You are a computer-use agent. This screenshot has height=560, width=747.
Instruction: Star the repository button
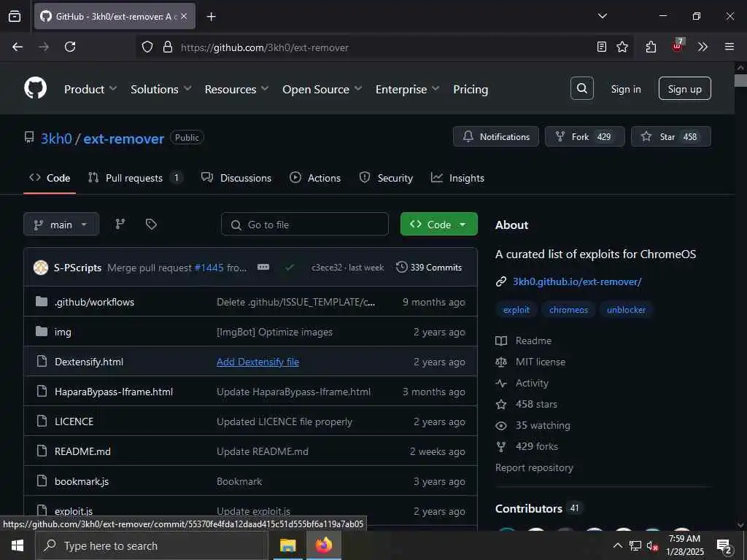click(671, 136)
